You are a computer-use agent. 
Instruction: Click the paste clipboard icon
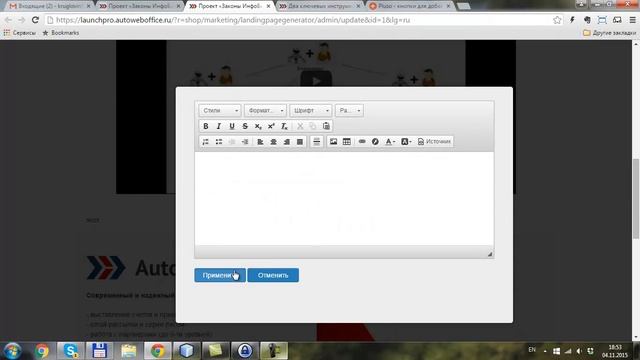point(326,126)
